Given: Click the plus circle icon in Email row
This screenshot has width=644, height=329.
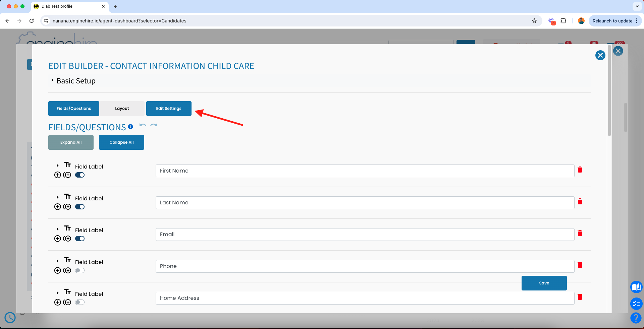Looking at the screenshot, I should 58,239.
